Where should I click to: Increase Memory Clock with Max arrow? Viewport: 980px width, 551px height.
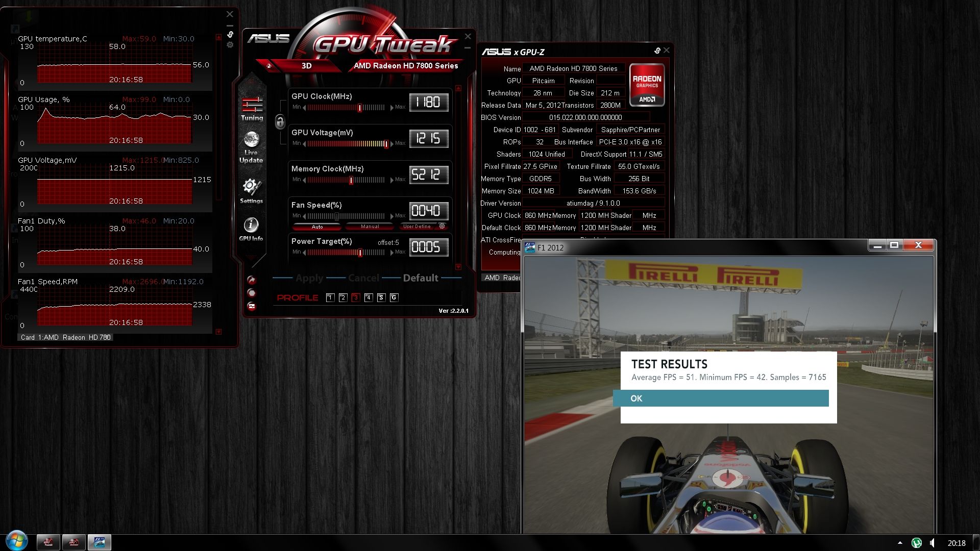click(x=392, y=180)
